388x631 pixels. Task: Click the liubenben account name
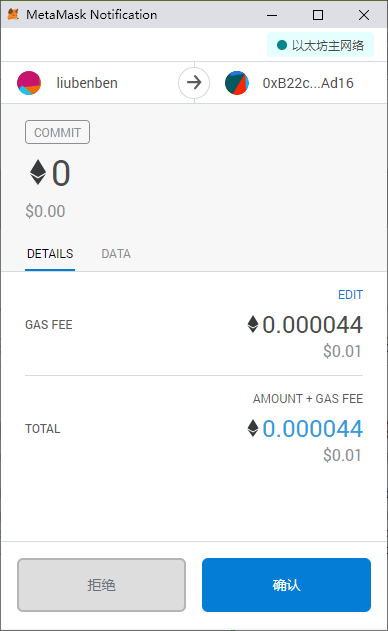(87, 83)
